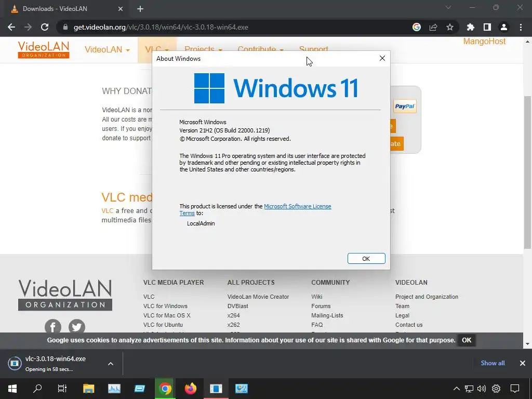Click the Google icon in address bar
This screenshot has width=532, height=399.
417,27
